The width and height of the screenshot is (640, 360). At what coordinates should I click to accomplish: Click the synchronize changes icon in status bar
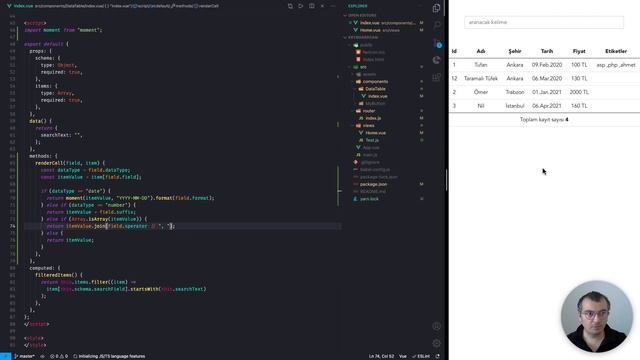pyautogui.click(x=42, y=356)
